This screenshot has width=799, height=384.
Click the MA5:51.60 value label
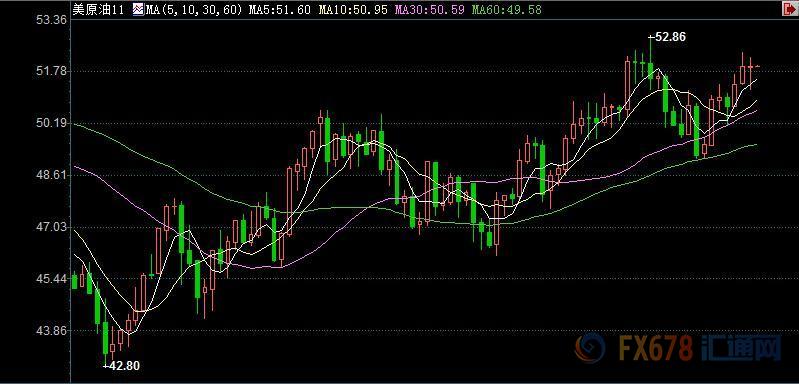pos(279,9)
